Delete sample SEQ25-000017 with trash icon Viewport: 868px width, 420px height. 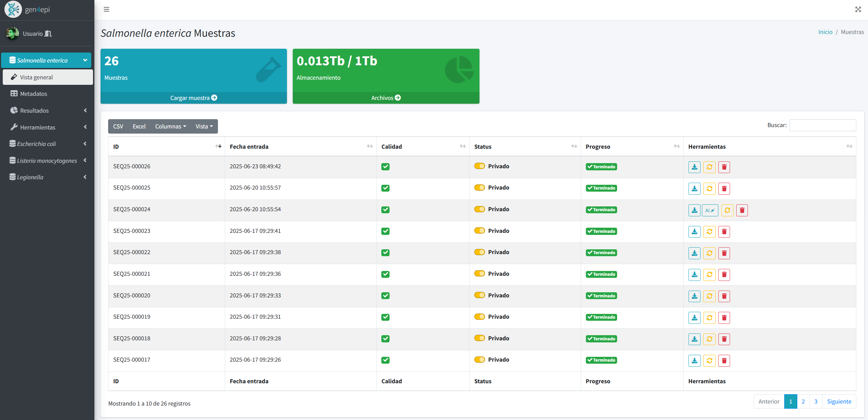[724, 361]
